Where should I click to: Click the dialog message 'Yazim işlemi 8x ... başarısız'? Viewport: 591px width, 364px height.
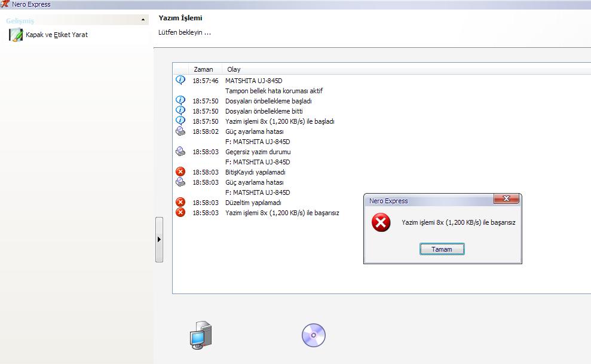[458, 222]
